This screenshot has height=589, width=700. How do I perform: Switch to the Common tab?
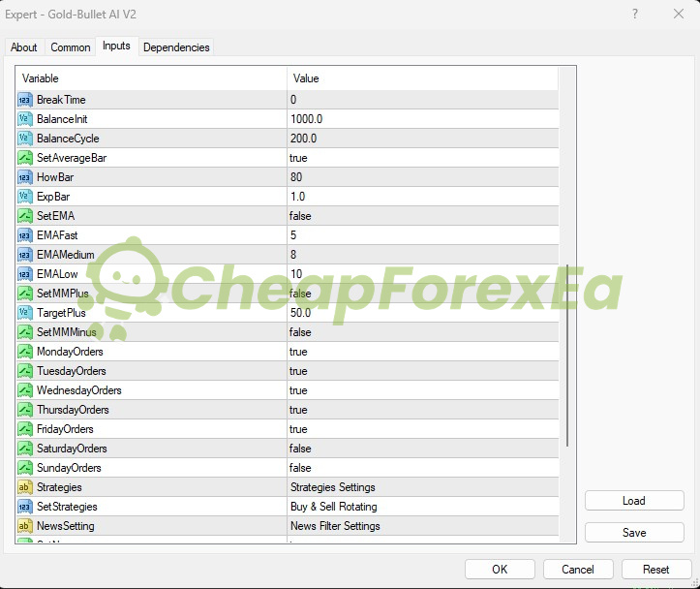tap(71, 47)
